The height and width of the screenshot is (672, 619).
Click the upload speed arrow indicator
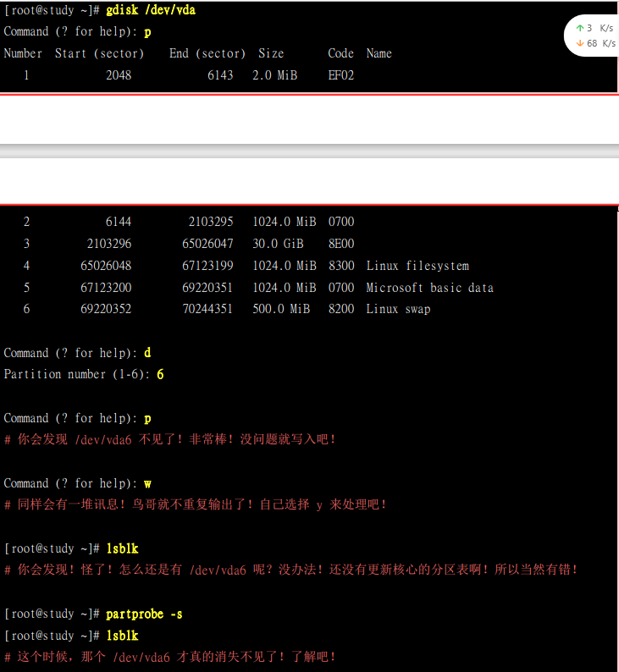point(580,28)
